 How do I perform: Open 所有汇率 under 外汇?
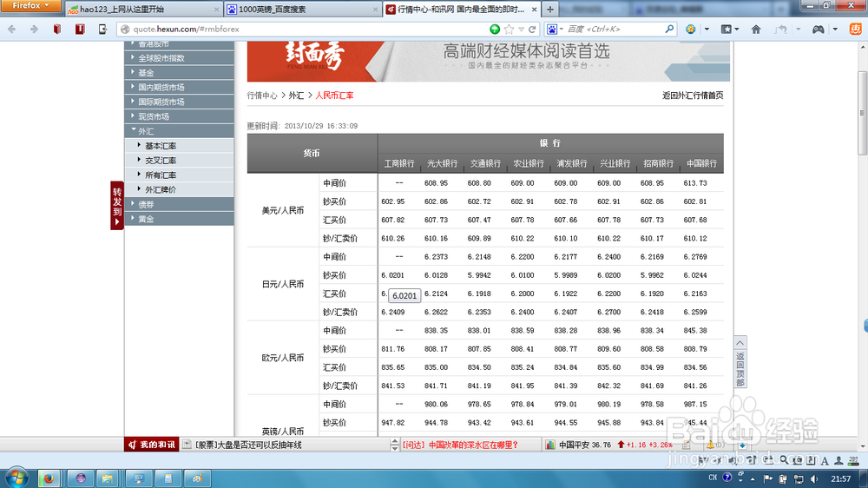coord(161,175)
